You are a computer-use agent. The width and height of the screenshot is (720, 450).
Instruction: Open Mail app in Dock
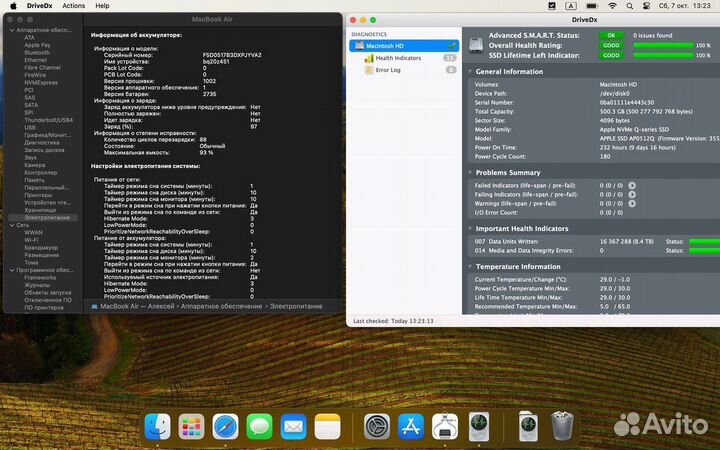coord(293,427)
